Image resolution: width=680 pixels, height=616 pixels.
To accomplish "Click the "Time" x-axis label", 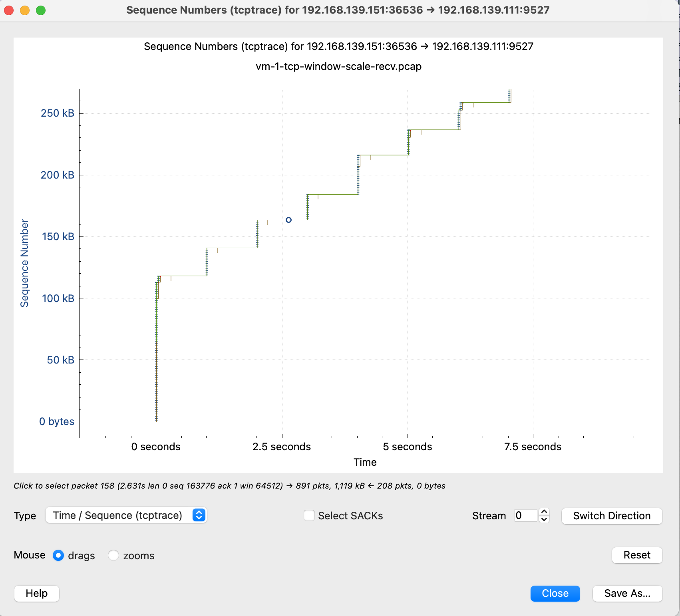I will [365, 462].
